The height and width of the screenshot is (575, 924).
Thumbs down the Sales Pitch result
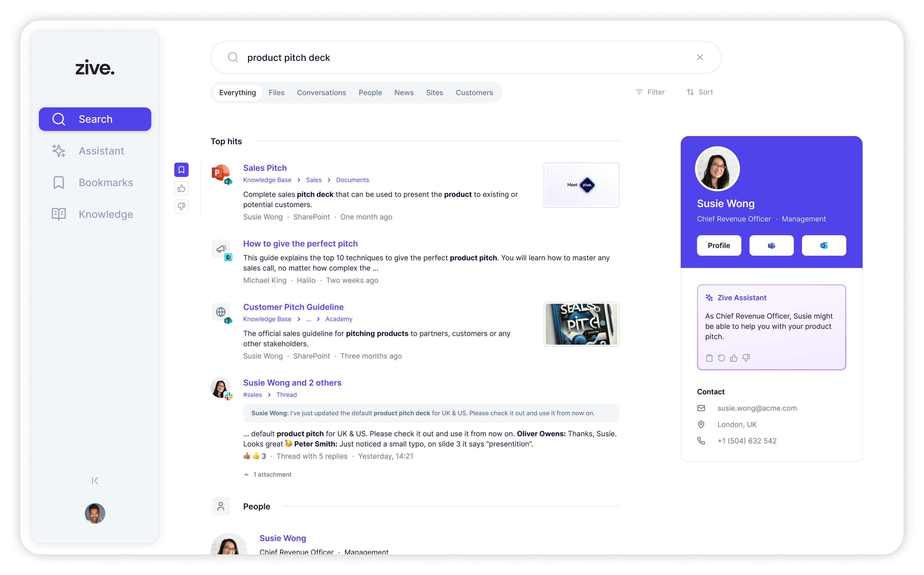point(181,206)
